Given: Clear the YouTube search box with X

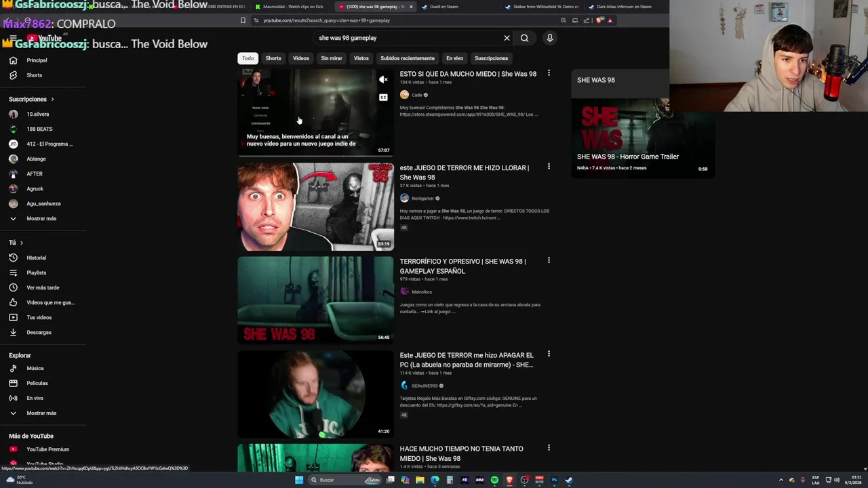Looking at the screenshot, I should click(507, 38).
